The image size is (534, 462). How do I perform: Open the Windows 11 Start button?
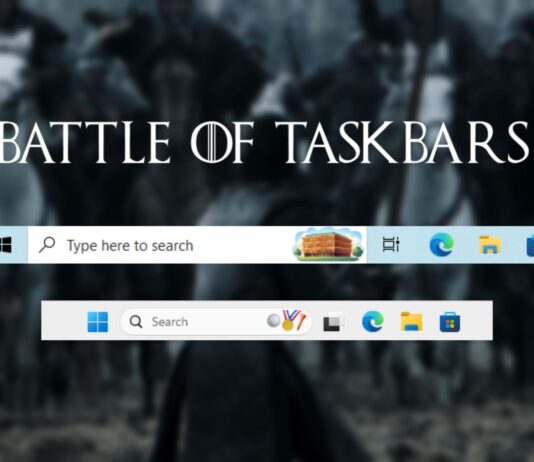[x=98, y=322]
